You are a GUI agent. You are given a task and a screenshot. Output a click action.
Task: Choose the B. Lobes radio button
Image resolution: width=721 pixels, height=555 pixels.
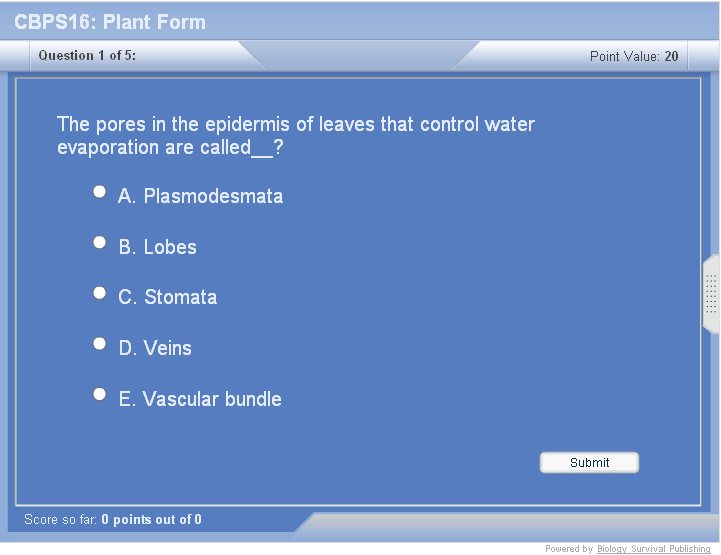[99, 242]
